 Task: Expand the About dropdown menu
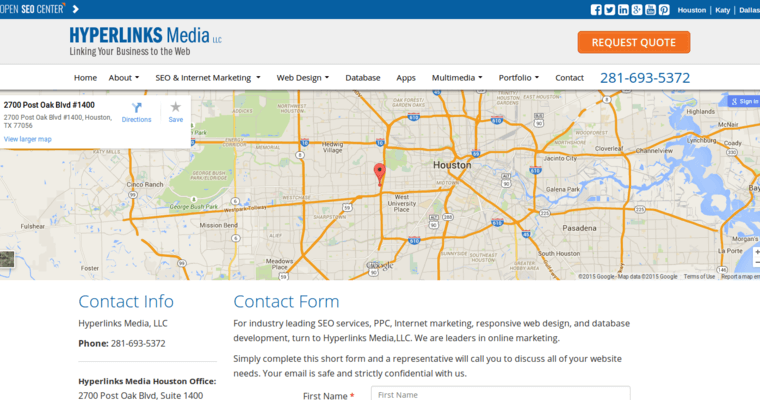123,77
